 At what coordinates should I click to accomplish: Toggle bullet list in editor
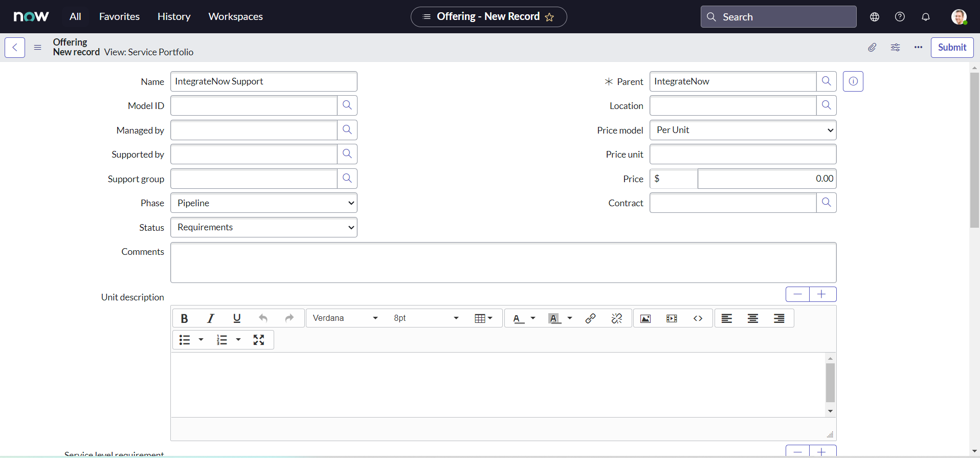185,340
